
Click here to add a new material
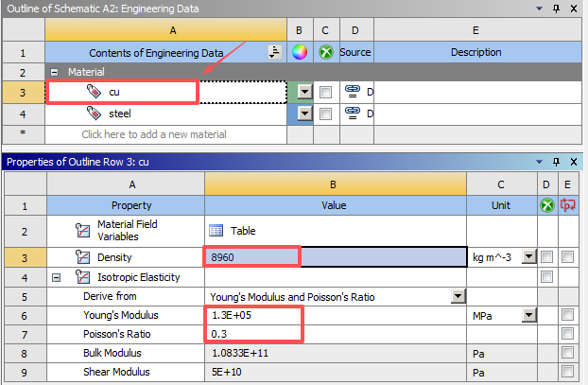pyautogui.click(x=165, y=134)
